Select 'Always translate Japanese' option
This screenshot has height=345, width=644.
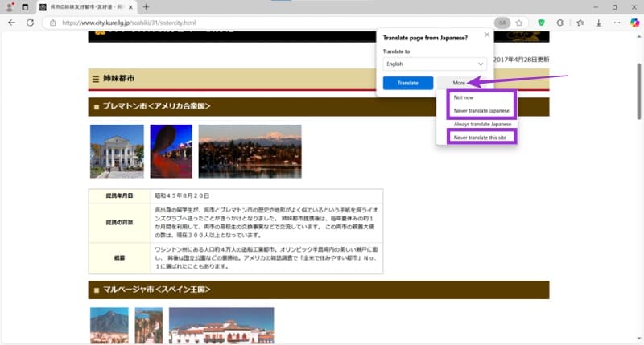(481, 124)
